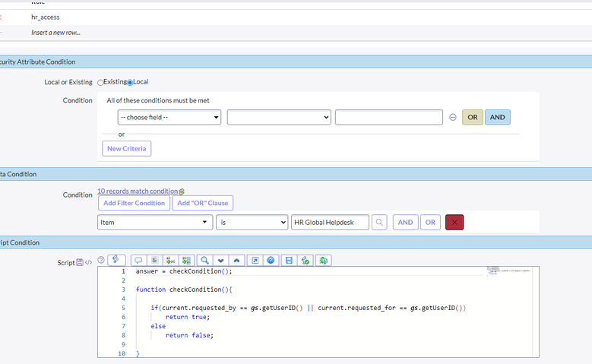Open the script debugger bug icon
592x364 pixels.
324,260
